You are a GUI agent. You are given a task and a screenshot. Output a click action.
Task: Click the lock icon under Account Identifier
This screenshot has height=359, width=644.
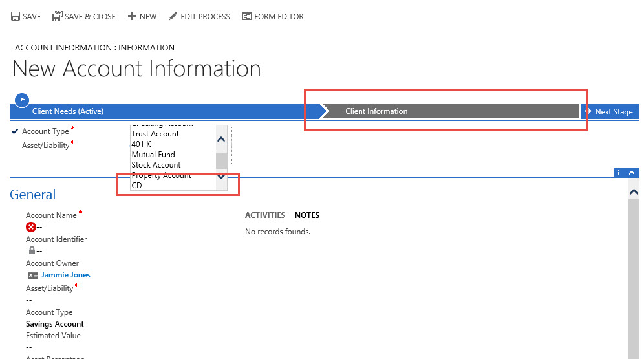pyautogui.click(x=31, y=250)
